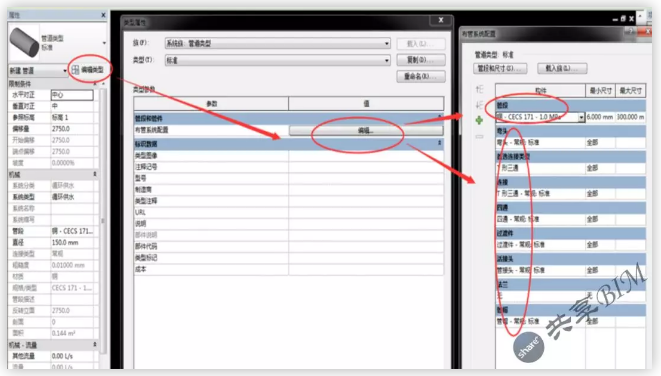Image resolution: width=661 pixels, height=376 pixels.
Task: Click the 0.00 L/s flow value
Action: tap(72, 356)
